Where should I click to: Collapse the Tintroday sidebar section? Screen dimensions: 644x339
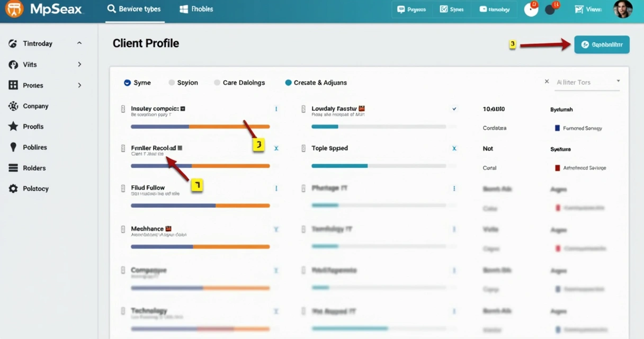79,43
